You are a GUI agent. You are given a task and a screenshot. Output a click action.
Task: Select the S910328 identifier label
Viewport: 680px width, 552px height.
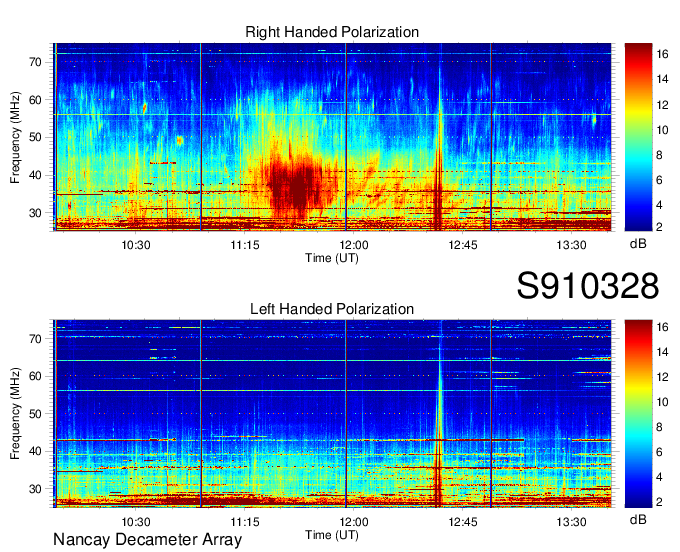click(588, 286)
